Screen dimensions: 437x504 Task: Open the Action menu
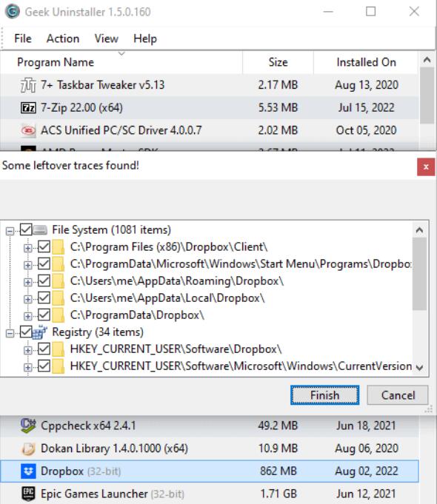[x=63, y=38]
